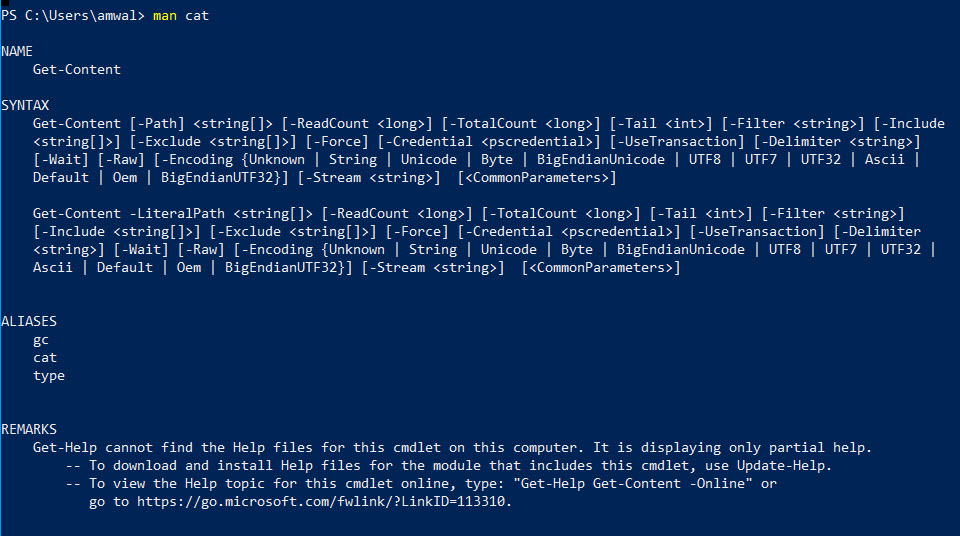Viewport: 960px width, 536px height.
Task: Click the REMARKS section heading
Action: pos(29,429)
